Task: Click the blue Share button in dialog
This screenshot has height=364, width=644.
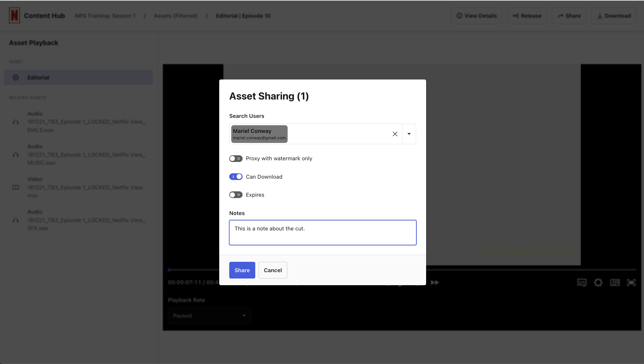Action: point(242,270)
